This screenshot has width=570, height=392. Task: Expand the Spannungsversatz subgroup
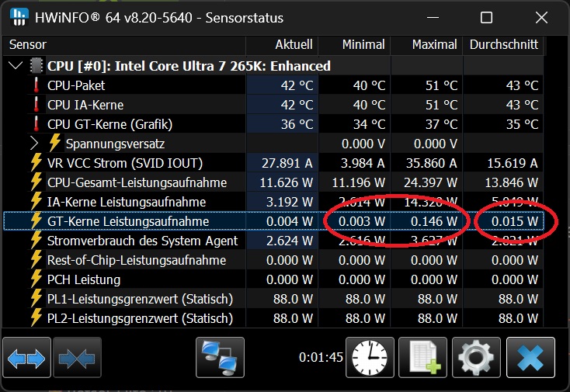[34, 143]
